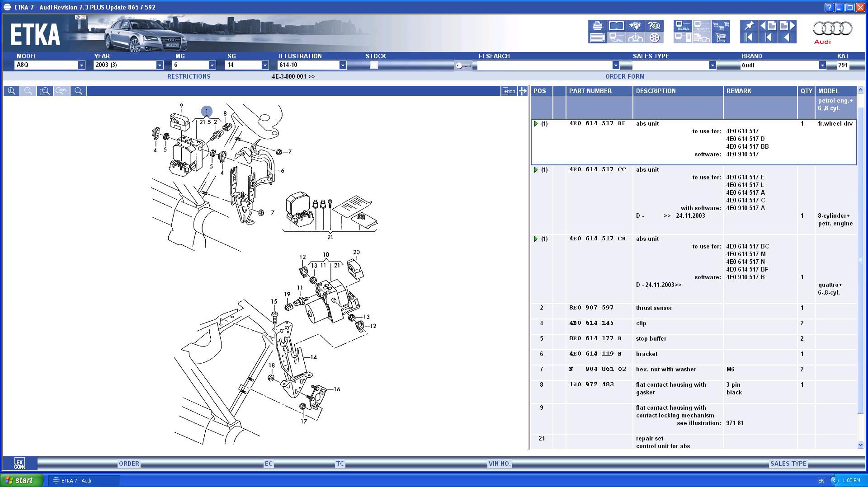Click the parts list scroll-down arrow
Viewport: 868px width, 487px height.
(x=860, y=445)
